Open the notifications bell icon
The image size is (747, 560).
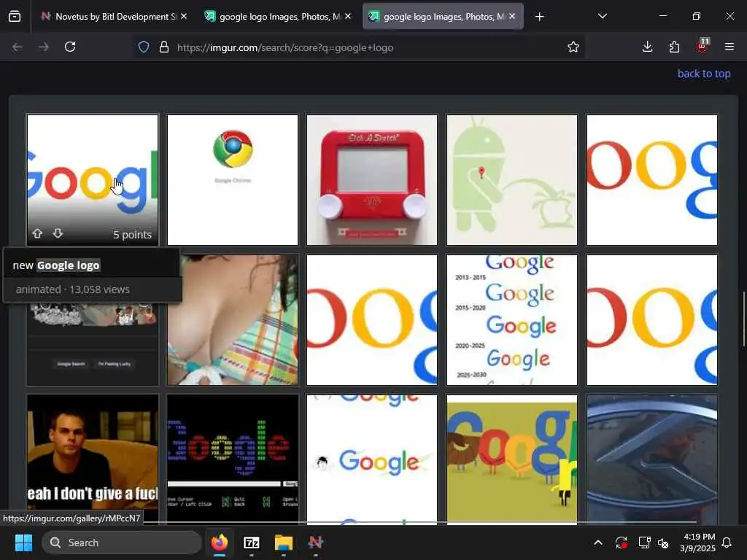pyautogui.click(x=727, y=542)
